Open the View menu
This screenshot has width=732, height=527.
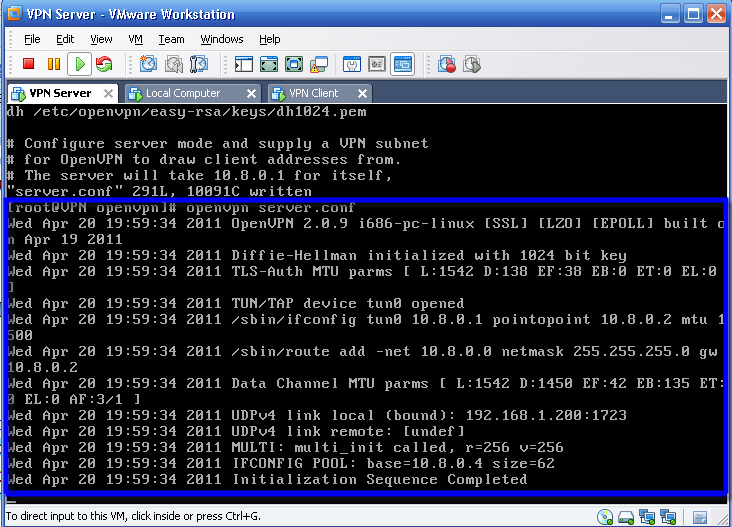click(101, 39)
